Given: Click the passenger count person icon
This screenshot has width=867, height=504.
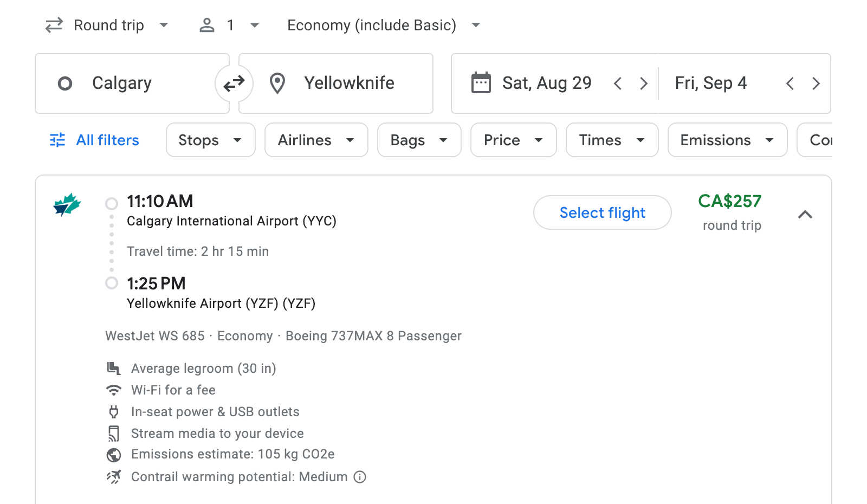Looking at the screenshot, I should click(x=206, y=25).
